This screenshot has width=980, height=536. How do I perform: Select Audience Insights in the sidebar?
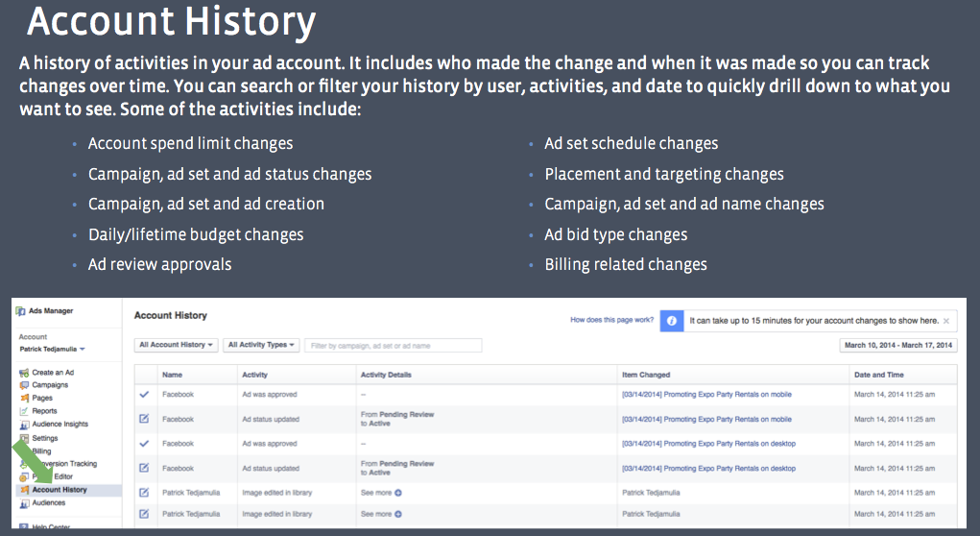tap(54, 424)
